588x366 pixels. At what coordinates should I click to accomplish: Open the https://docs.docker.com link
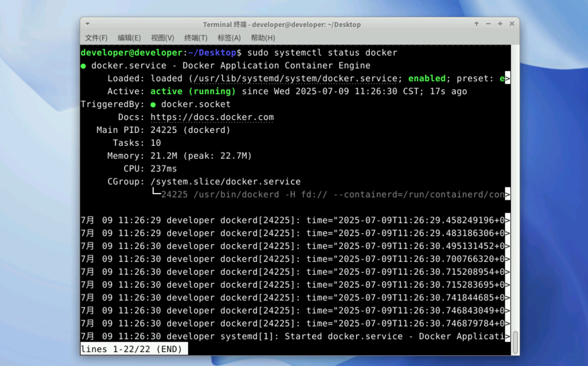click(x=212, y=117)
